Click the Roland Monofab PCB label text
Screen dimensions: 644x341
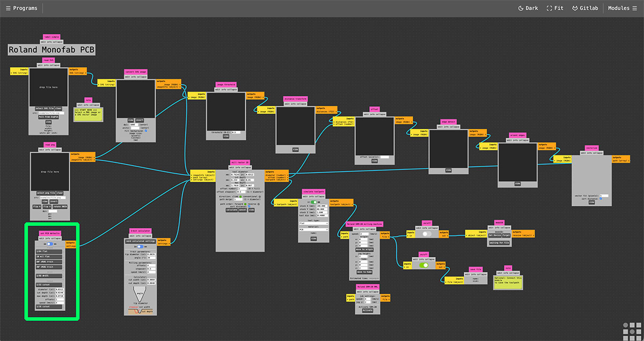[x=52, y=49]
